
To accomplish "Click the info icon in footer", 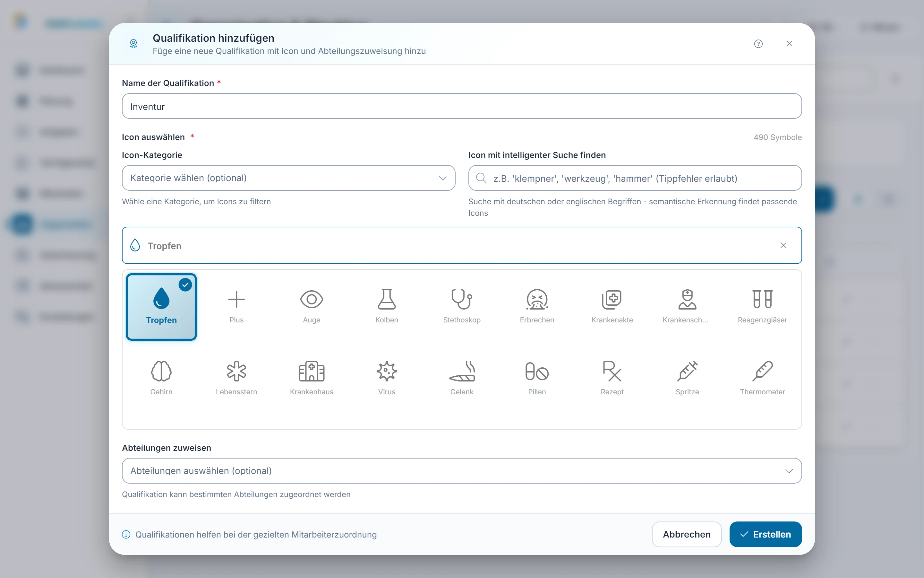I will tap(126, 534).
